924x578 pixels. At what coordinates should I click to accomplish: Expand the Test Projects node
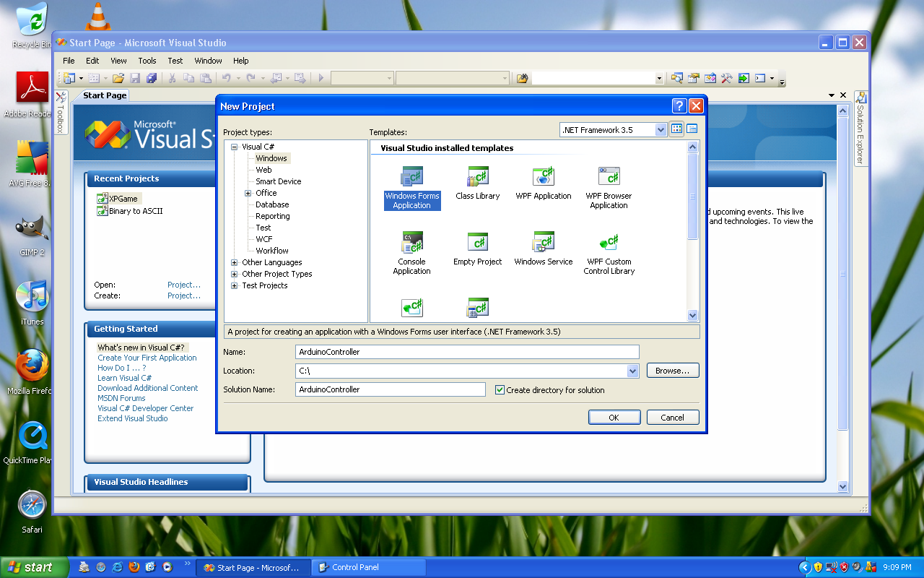(x=235, y=285)
